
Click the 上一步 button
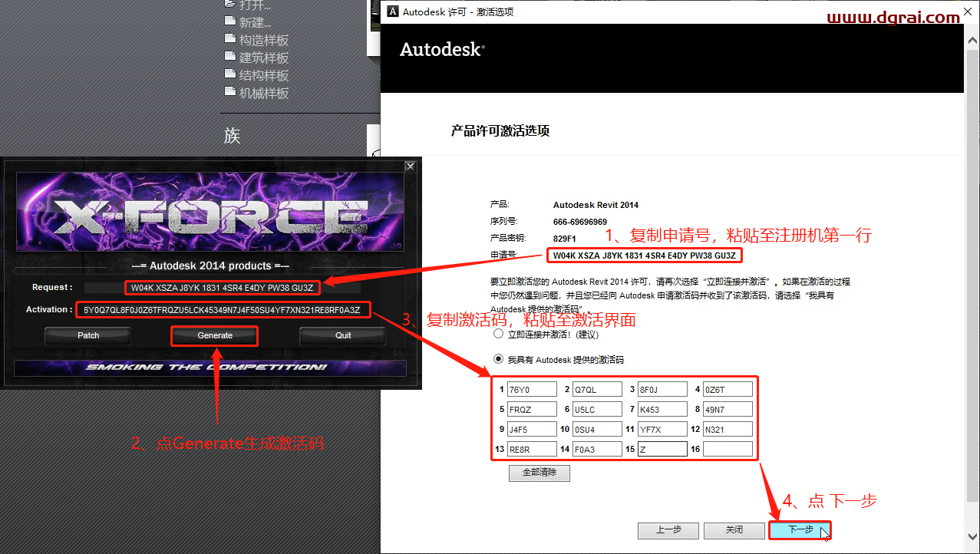[x=668, y=530]
